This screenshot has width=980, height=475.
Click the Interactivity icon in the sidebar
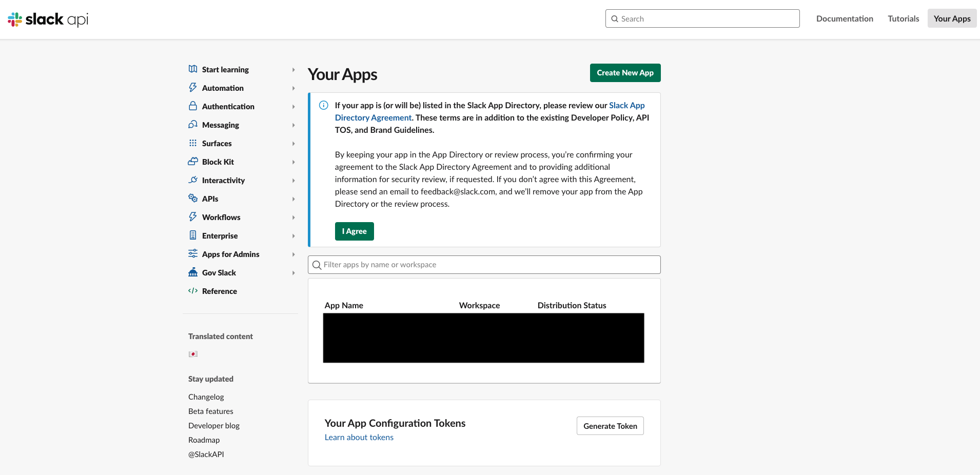192,180
